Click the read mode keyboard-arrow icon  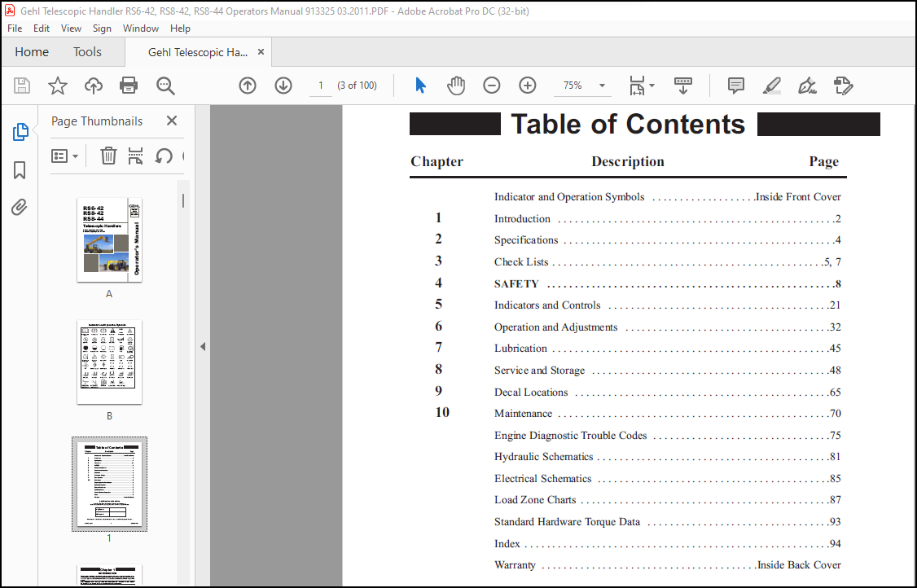pyautogui.click(x=683, y=86)
